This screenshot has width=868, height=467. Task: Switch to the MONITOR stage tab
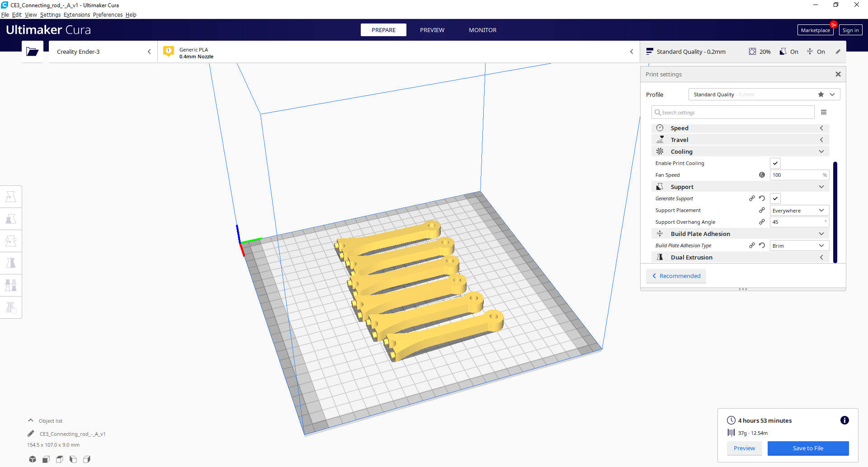click(x=482, y=30)
